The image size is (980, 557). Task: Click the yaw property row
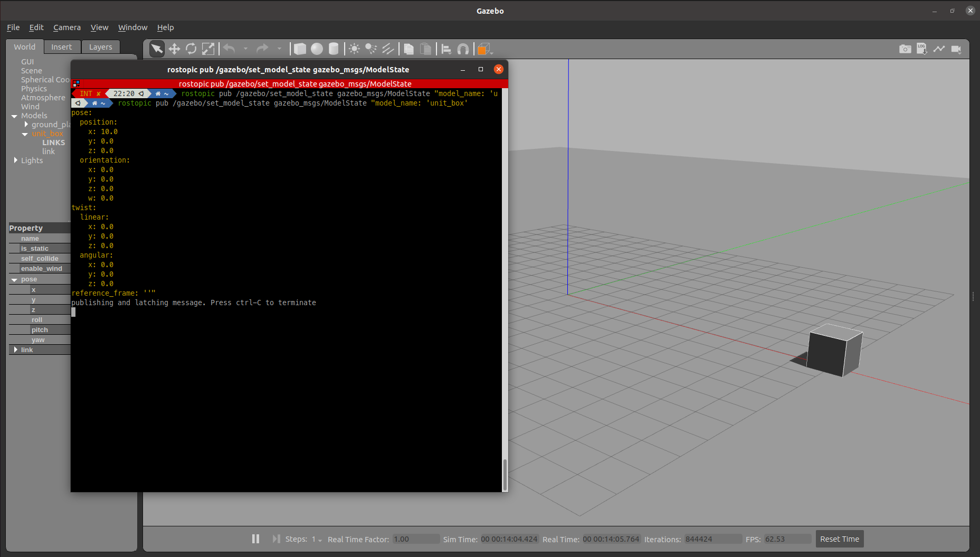pos(40,340)
